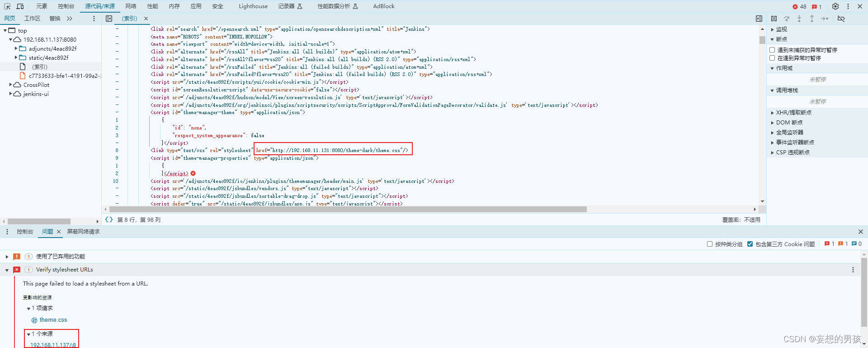Screen dimensions: 868x348
Task: Pause script execution button
Action: tap(774, 19)
